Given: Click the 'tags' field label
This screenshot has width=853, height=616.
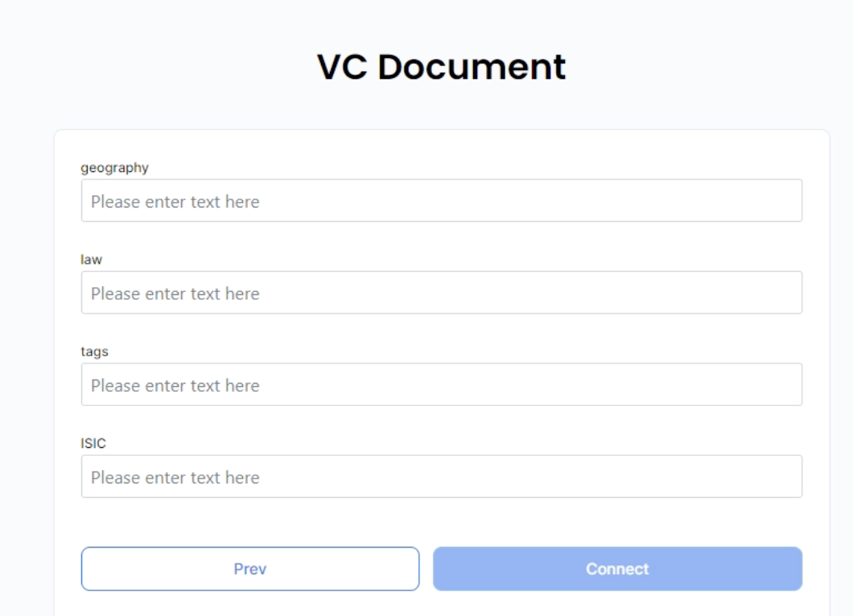Looking at the screenshot, I should 95,351.
